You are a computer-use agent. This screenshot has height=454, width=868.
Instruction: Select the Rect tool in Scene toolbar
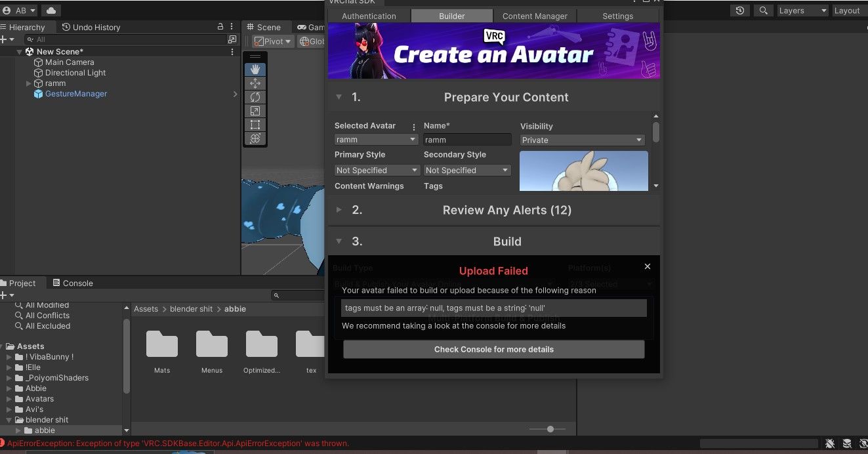(255, 125)
